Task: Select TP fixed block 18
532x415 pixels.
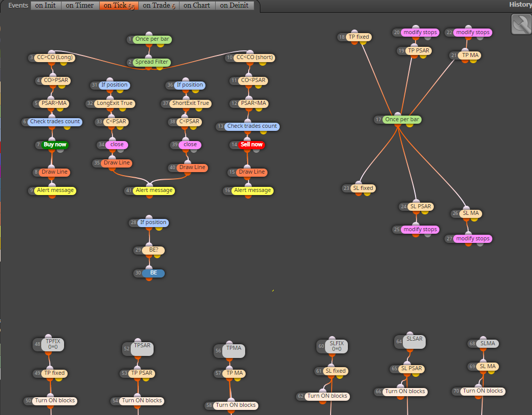Action: tap(359, 37)
